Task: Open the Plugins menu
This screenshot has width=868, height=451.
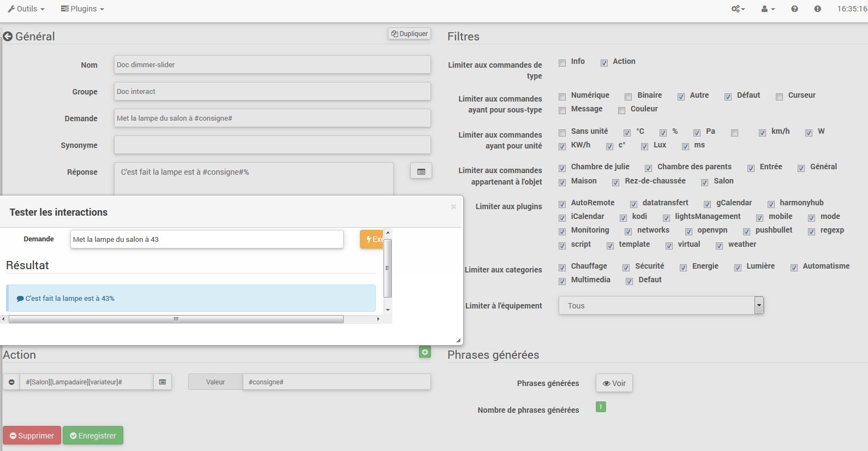Action: (82, 9)
